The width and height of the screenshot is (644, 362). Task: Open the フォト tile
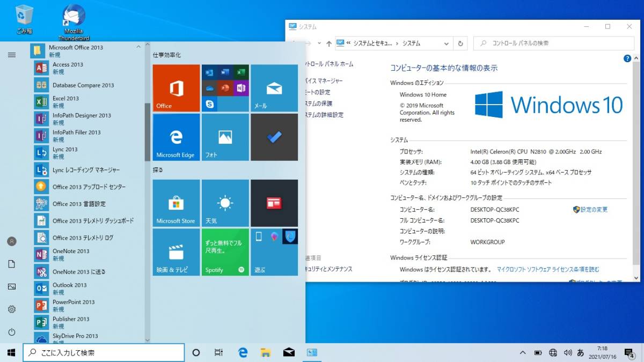(x=225, y=137)
